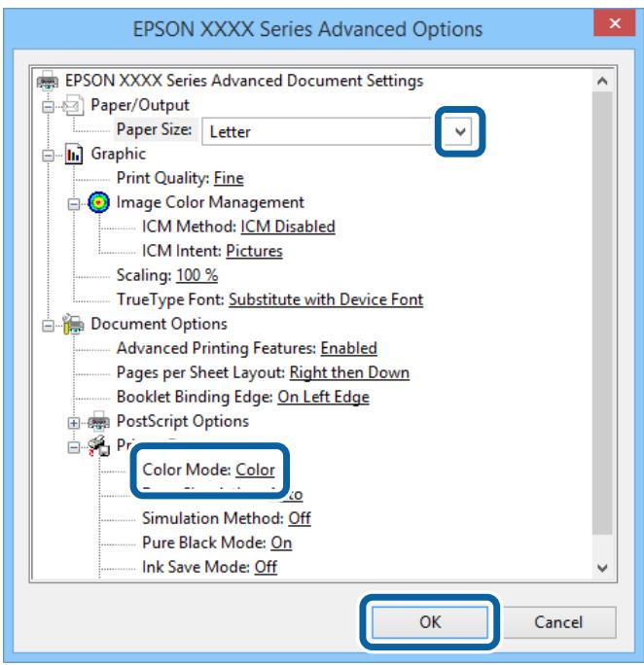Toggle Pure Black Mode On value

[281, 542]
